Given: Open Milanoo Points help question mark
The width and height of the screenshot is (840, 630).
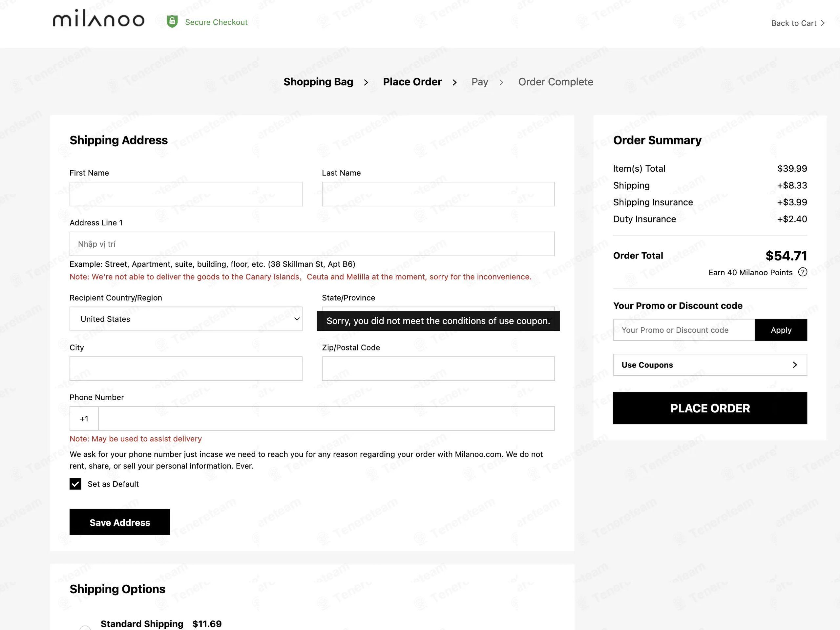Looking at the screenshot, I should 802,272.
